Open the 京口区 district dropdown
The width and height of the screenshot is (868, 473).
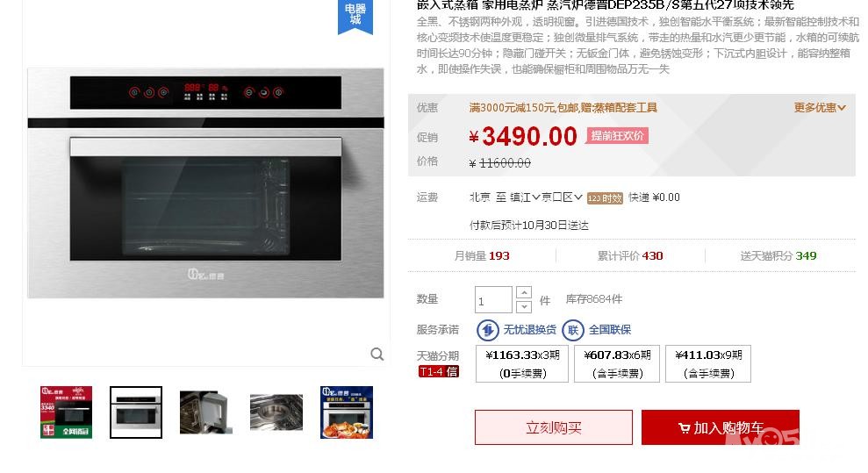click(x=562, y=197)
